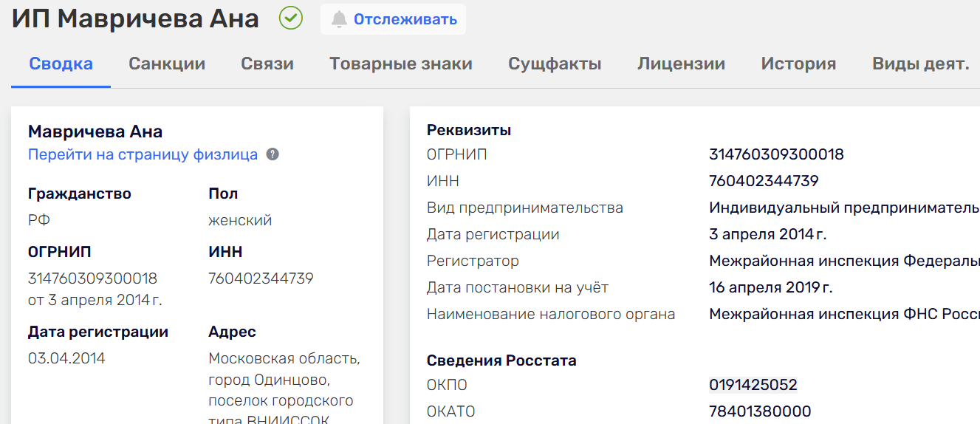This screenshot has width=980, height=424.
Task: Click the ИНН number in the Реквизиты section
Action: tap(764, 181)
